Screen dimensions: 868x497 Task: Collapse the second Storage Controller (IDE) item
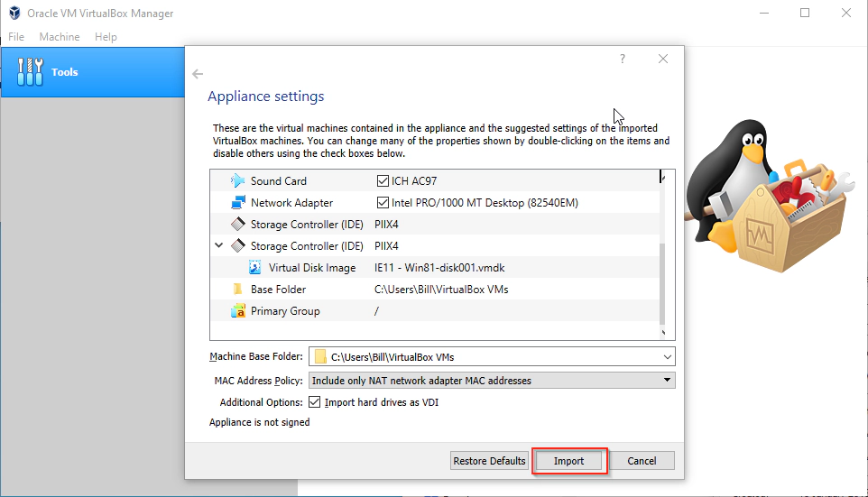coord(219,245)
